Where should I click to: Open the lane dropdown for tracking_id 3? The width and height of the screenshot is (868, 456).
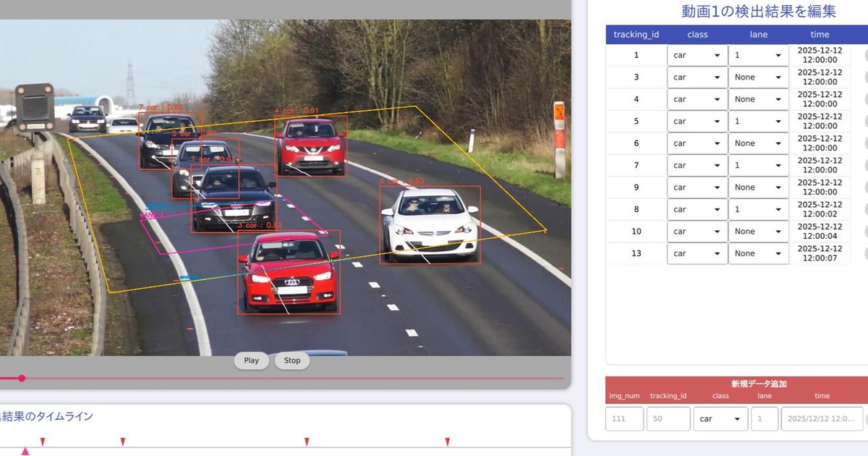point(758,77)
